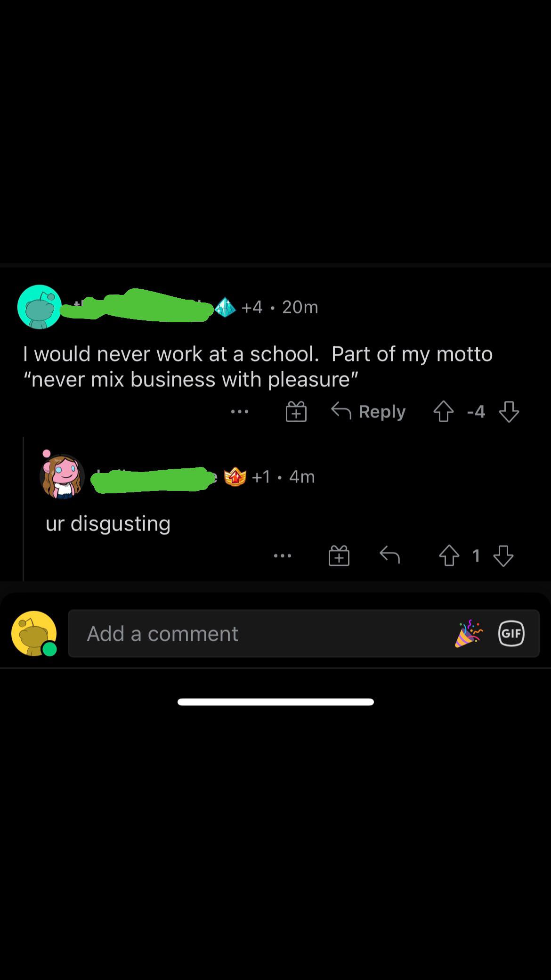Tap the red crown award badge
Screen dimensions: 551x980
pyautogui.click(x=235, y=477)
